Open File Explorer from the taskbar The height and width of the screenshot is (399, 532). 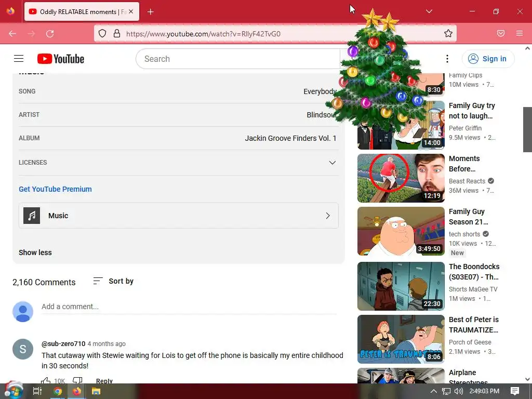(96, 391)
